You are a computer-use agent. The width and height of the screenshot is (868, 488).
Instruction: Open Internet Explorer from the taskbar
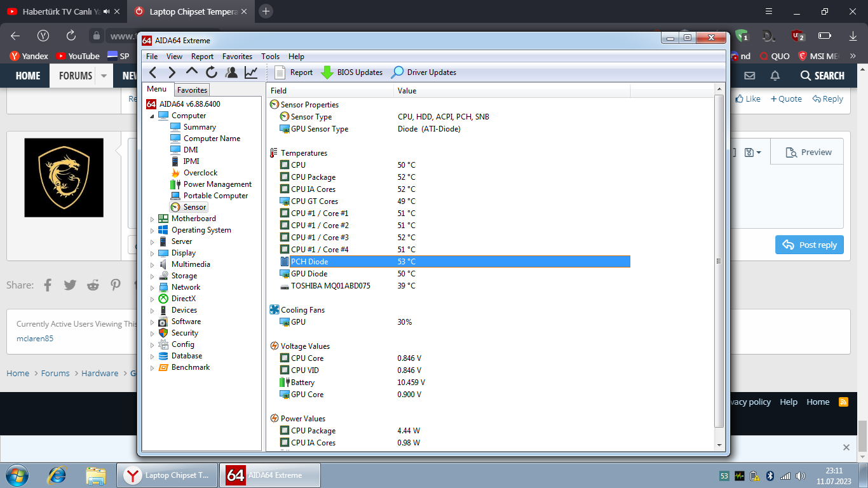tap(57, 475)
